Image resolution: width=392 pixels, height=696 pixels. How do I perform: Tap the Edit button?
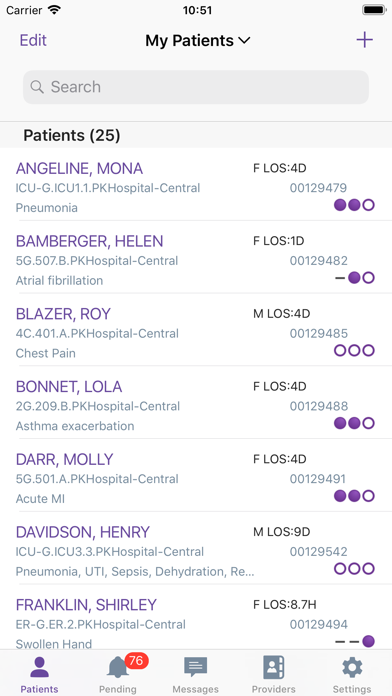click(x=33, y=40)
